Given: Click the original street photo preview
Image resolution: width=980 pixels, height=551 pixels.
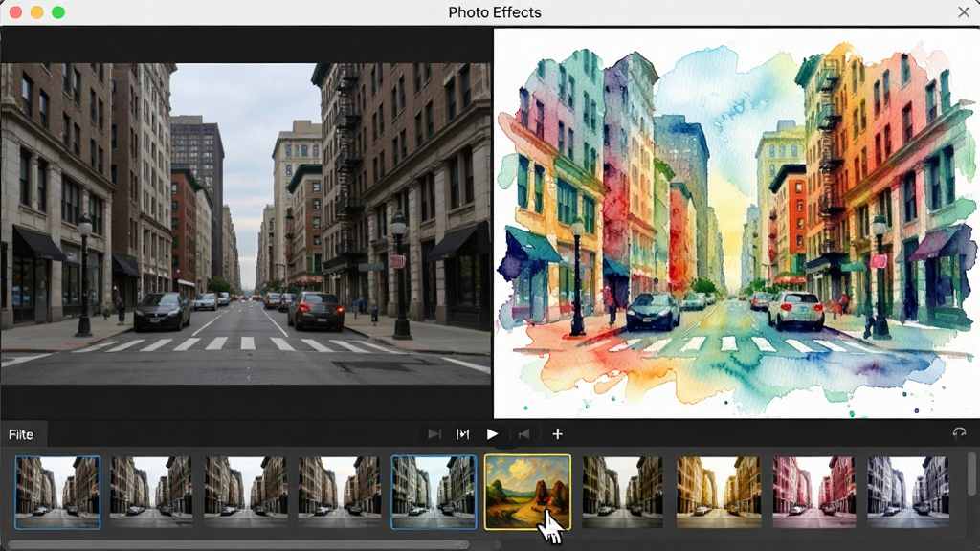Looking at the screenshot, I should click(246, 224).
